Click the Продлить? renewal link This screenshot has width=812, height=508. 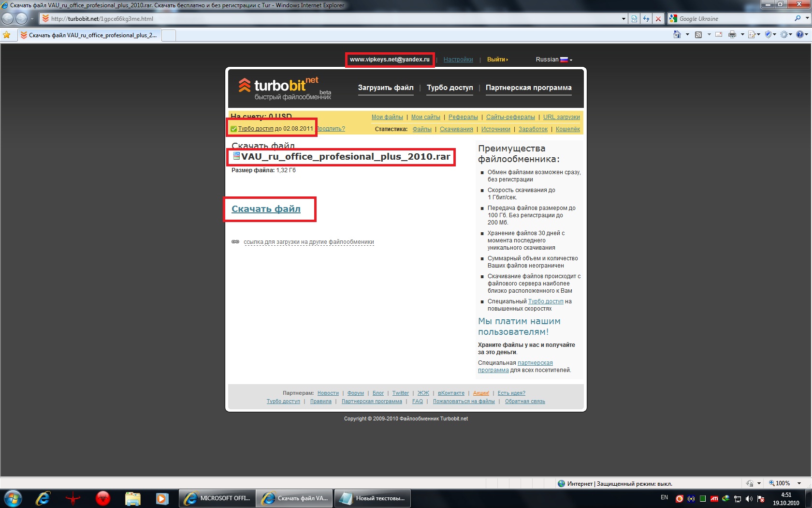point(331,129)
